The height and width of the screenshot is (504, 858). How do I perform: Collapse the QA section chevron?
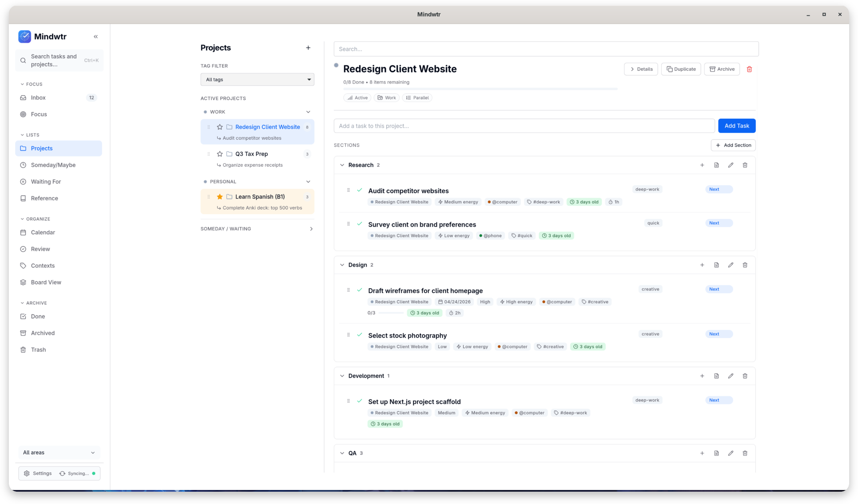pos(342,453)
